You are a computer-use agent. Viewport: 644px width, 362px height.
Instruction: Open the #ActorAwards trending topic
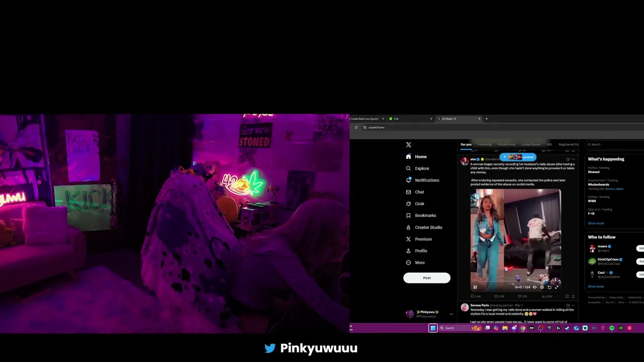(x=599, y=185)
